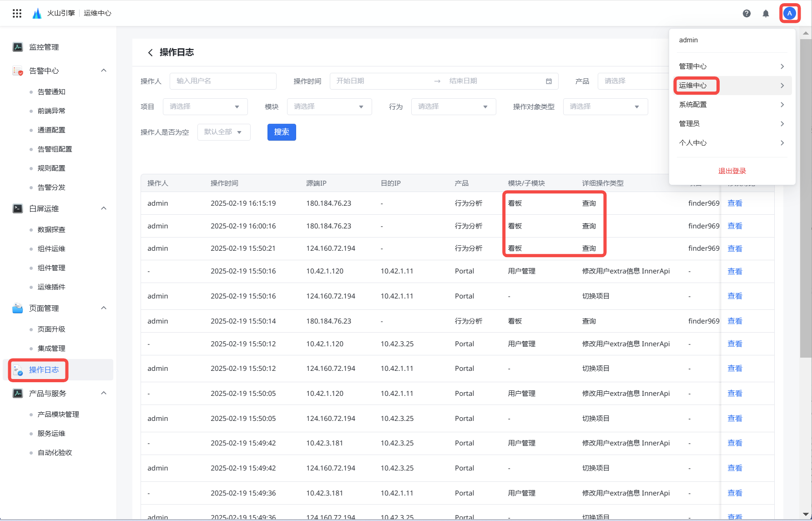This screenshot has width=812, height=521.
Task: Open 组件运维 in sidebar
Action: [x=51, y=249]
